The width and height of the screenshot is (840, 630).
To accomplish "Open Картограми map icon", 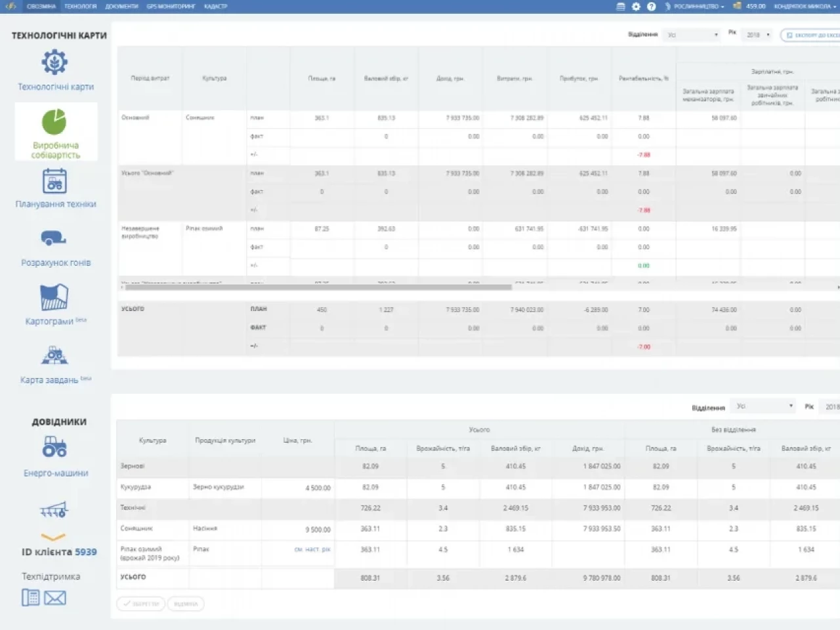I will click(54, 297).
